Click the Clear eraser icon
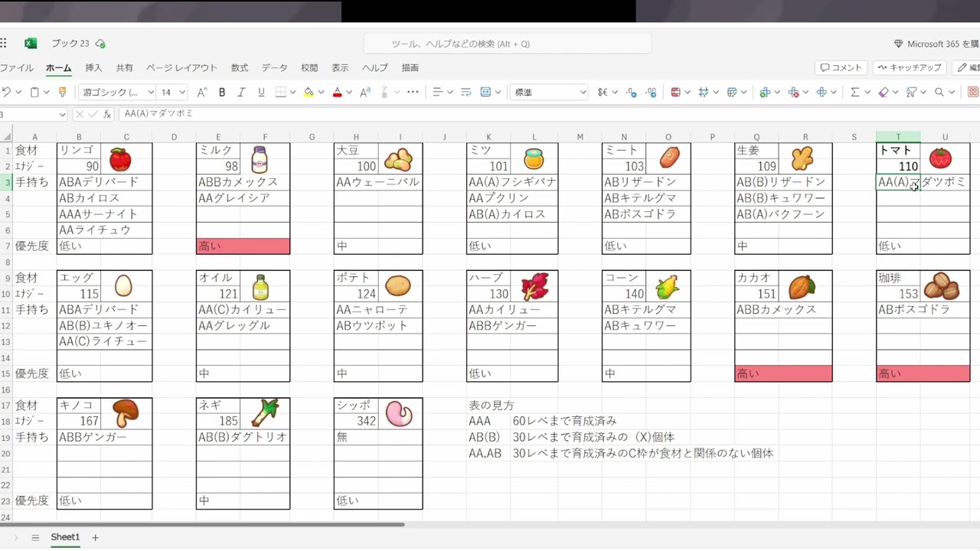Viewport: 980px width, 551px height. coord(882,92)
